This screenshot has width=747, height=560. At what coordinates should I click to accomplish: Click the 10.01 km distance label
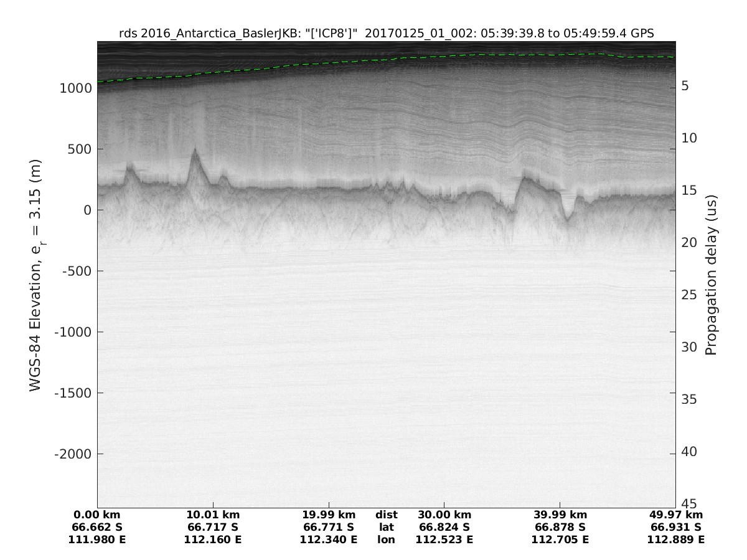pyautogui.click(x=213, y=515)
